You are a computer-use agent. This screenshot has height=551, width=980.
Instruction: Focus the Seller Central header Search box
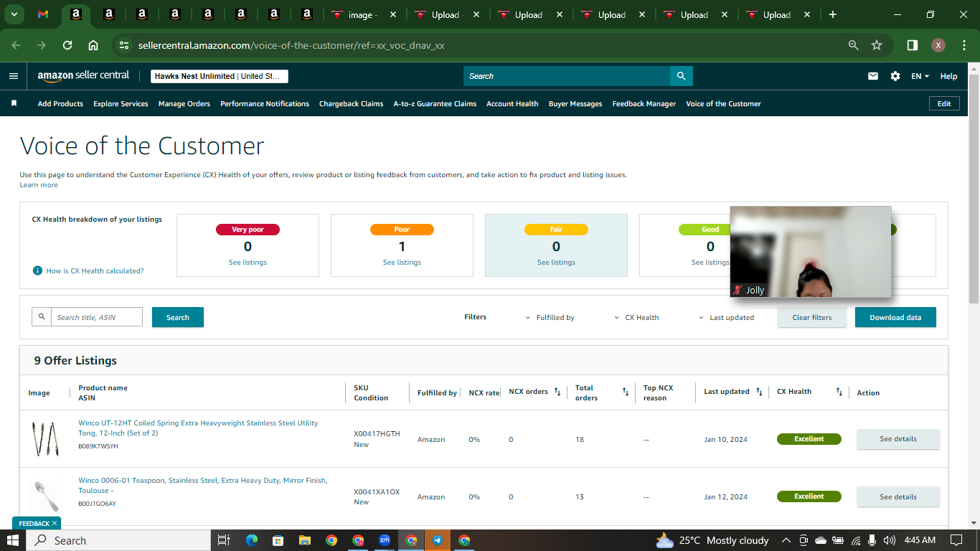567,76
